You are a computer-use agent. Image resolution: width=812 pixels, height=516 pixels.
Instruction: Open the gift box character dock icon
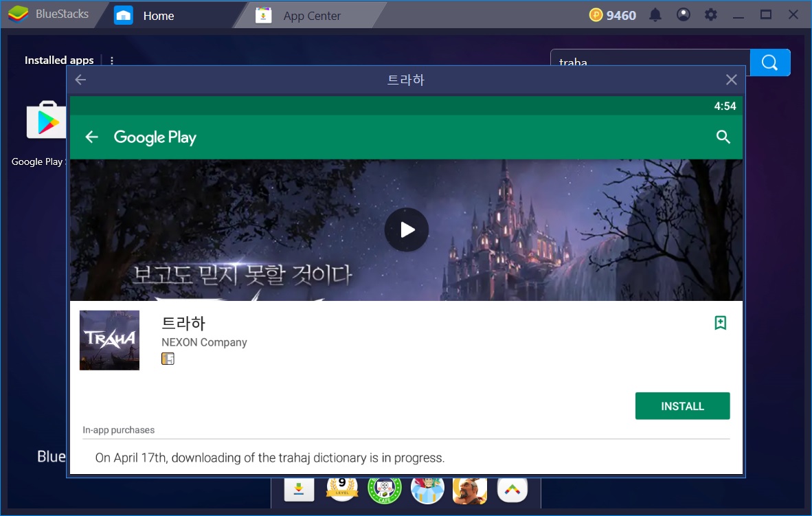[x=427, y=491]
